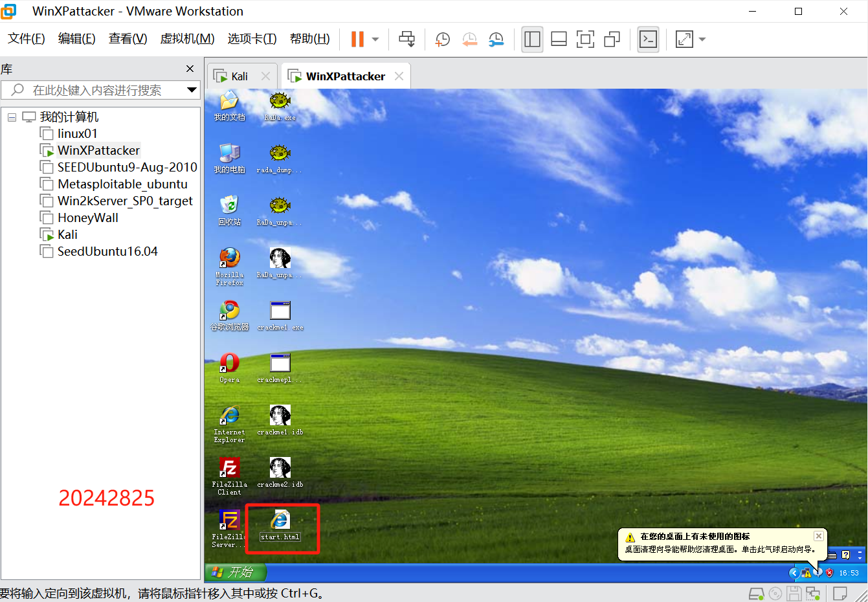The image size is (868, 602).
Task: Open the stretch guest dropdown arrow
Action: click(702, 39)
